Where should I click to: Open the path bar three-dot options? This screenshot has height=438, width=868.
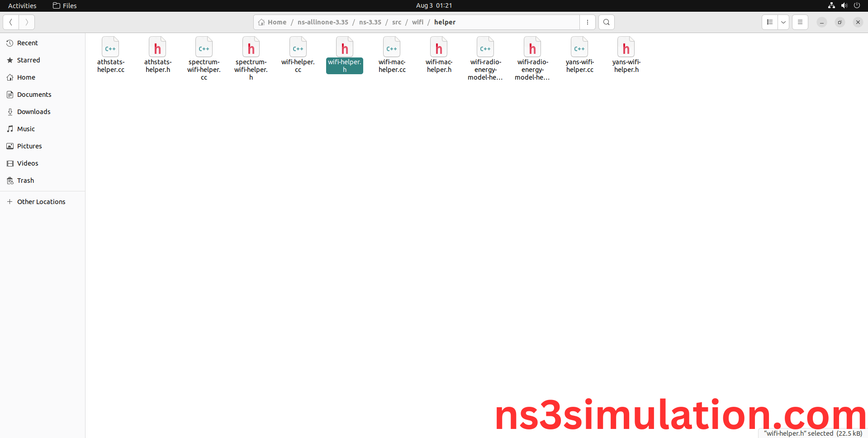pos(588,22)
